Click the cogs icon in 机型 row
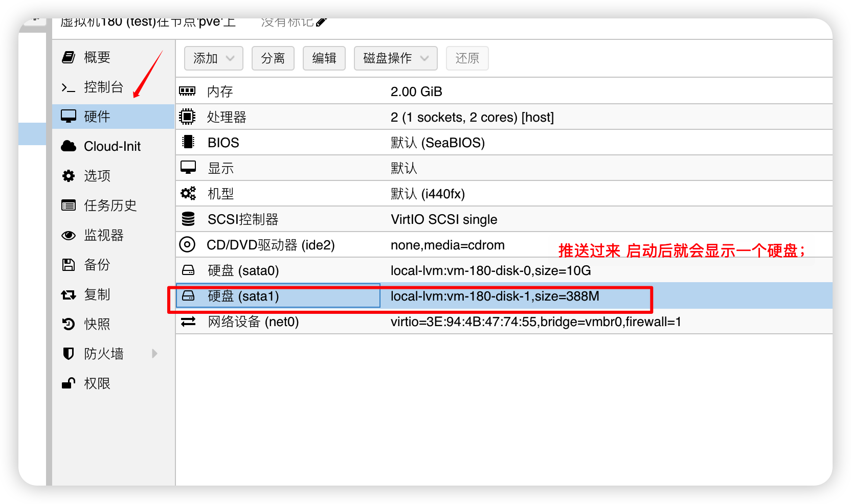851x504 pixels. pos(188,193)
